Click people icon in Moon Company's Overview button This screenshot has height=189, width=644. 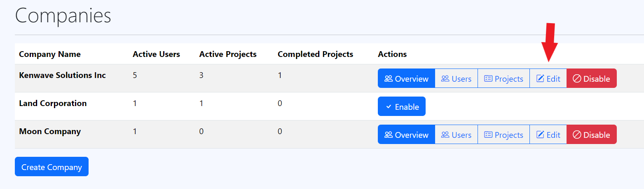[388, 135]
